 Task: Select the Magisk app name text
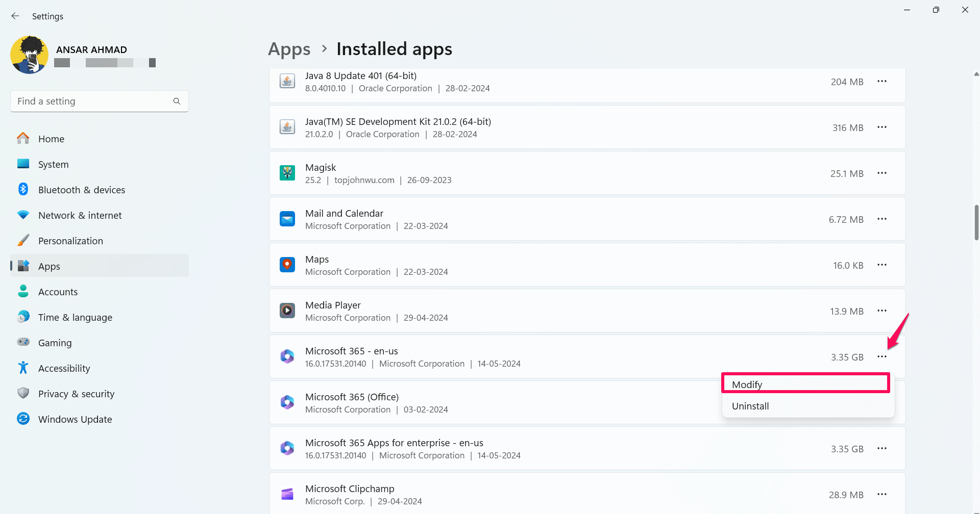[321, 167]
